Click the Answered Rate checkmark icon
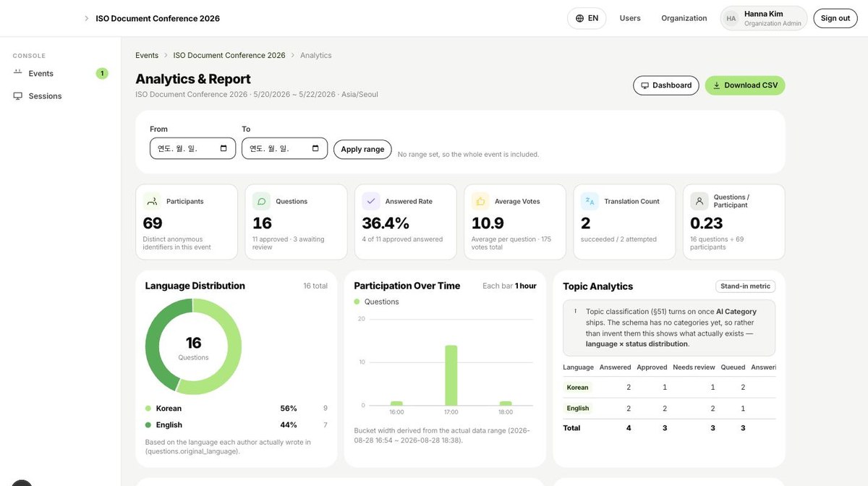 point(371,201)
